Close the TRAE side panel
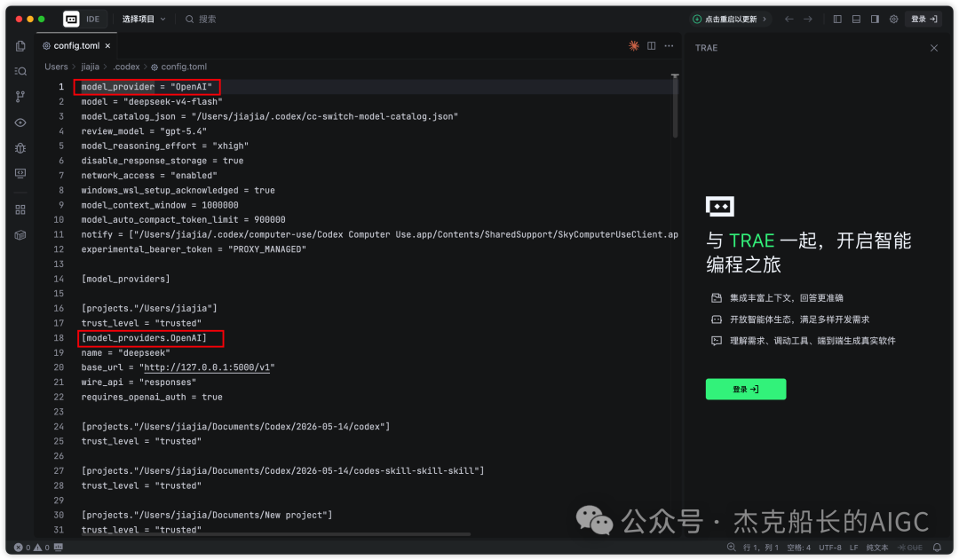Viewport: 959px width, 560px height. (934, 48)
